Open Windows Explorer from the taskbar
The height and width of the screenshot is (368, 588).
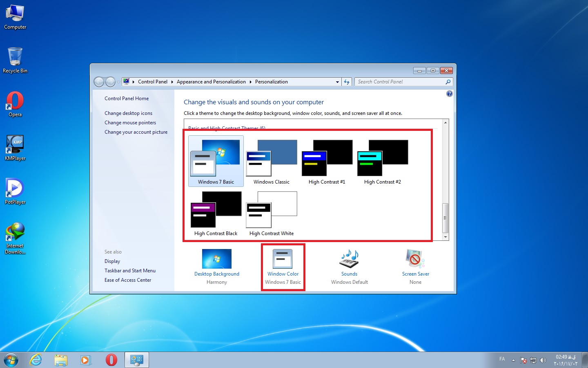(61, 360)
